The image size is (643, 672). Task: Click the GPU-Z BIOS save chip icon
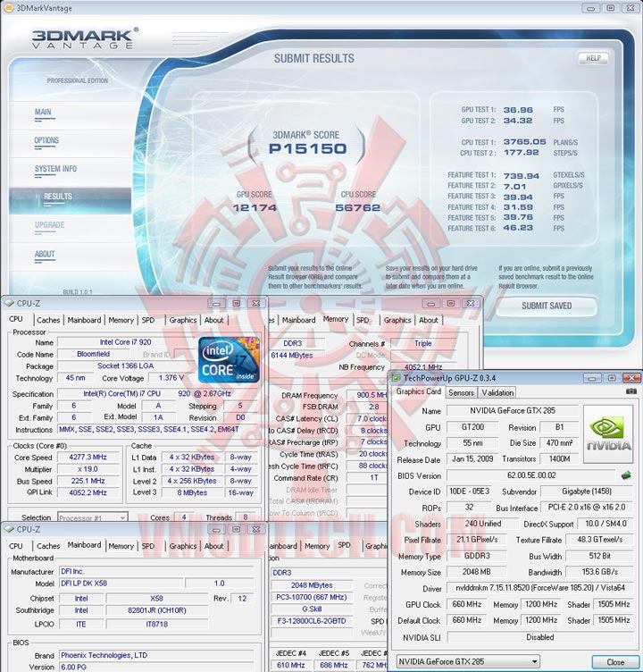click(x=626, y=475)
